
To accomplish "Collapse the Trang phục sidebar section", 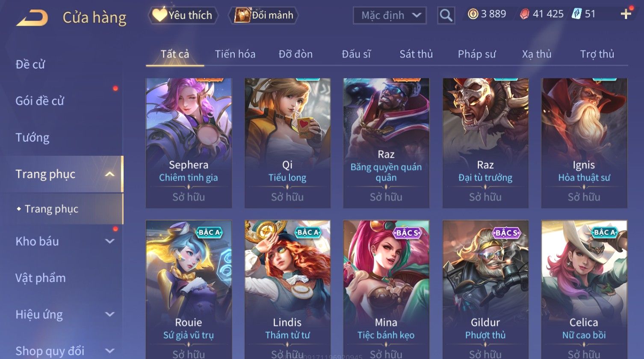I will 109,174.
